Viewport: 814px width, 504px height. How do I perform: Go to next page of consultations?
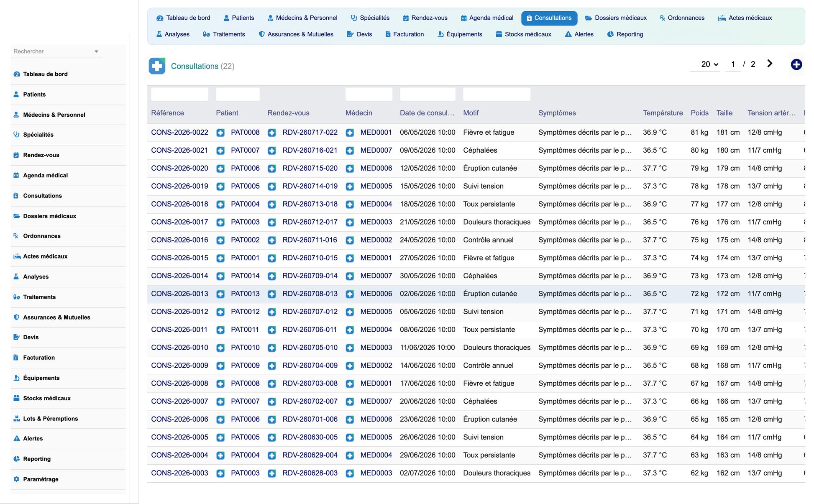770,64
